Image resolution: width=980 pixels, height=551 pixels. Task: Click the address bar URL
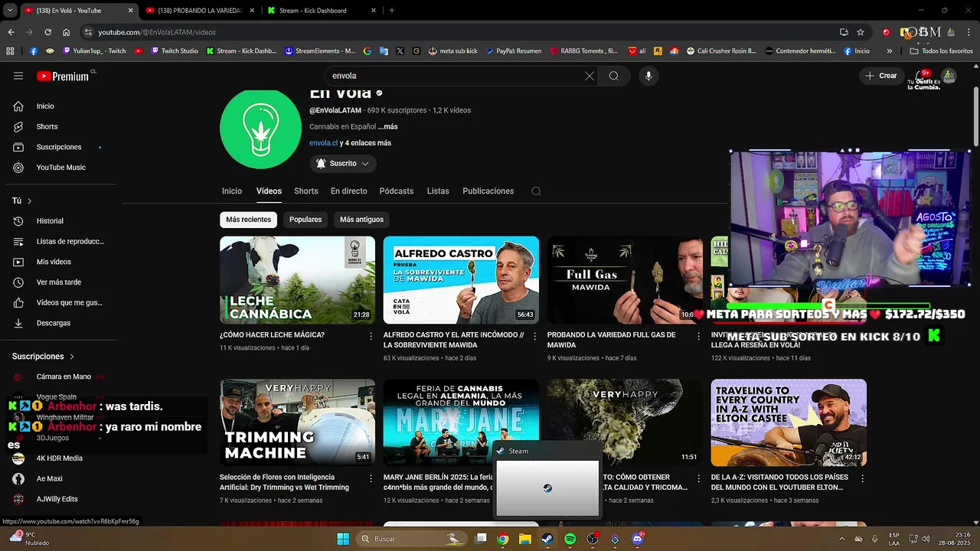point(157,32)
